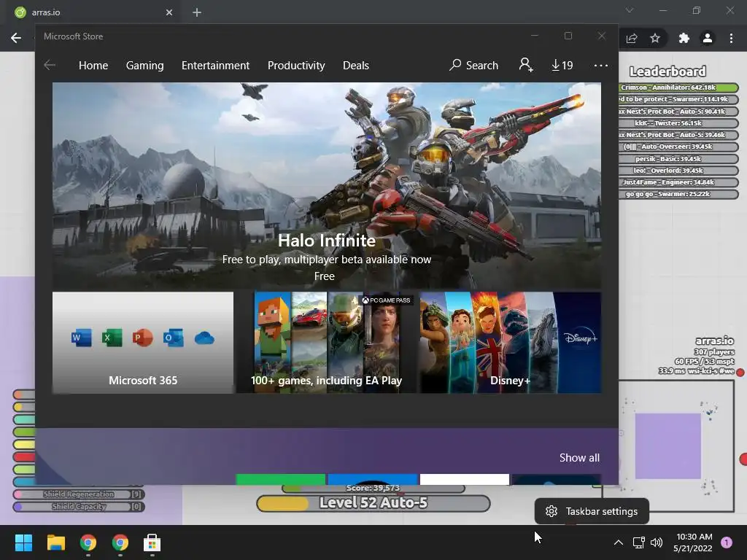The width and height of the screenshot is (747, 560).
Task: Go back in the Chrome browser
Action: (x=16, y=38)
